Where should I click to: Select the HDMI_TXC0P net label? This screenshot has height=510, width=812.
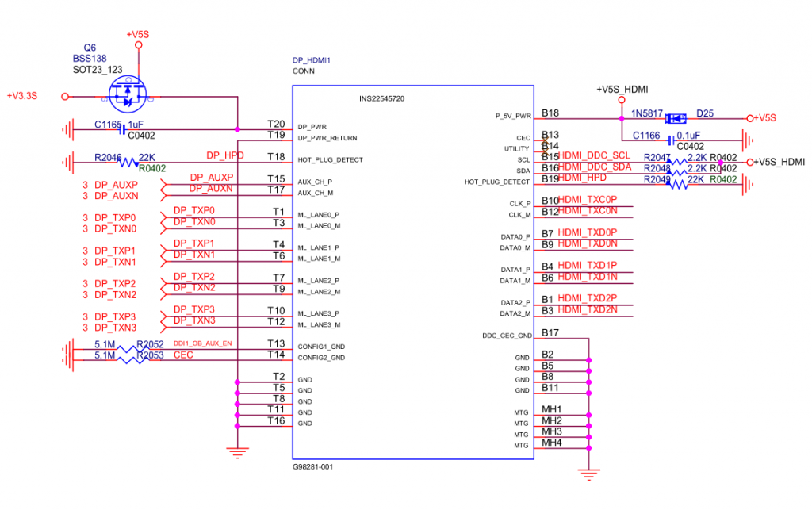point(587,200)
